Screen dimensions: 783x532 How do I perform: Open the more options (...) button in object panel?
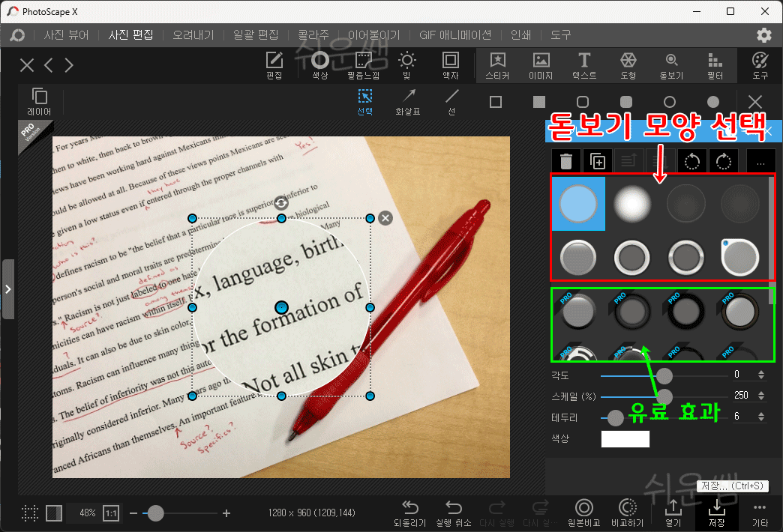760,161
